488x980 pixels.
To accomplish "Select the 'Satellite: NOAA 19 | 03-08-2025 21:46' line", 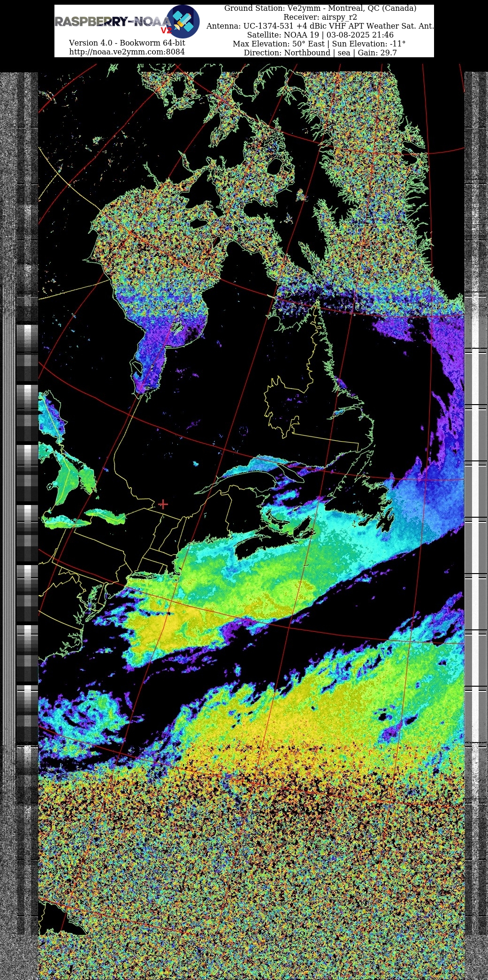I will 320,35.
